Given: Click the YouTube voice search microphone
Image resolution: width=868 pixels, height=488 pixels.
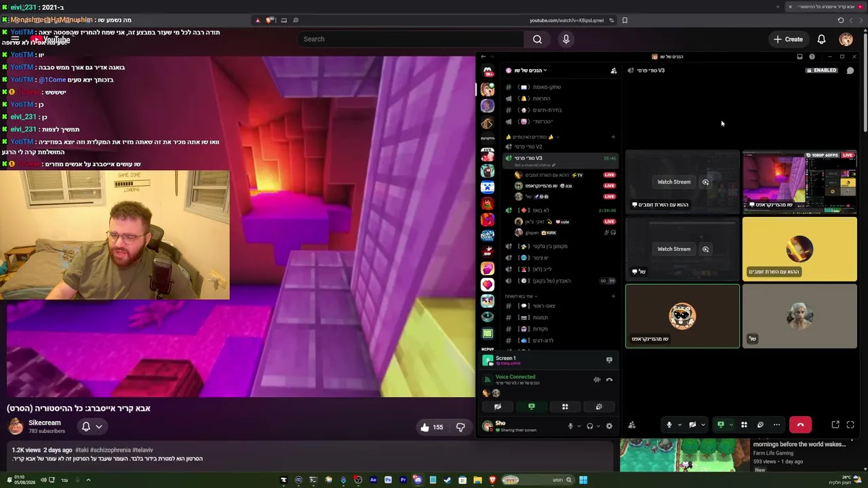Looking at the screenshot, I should 566,39.
